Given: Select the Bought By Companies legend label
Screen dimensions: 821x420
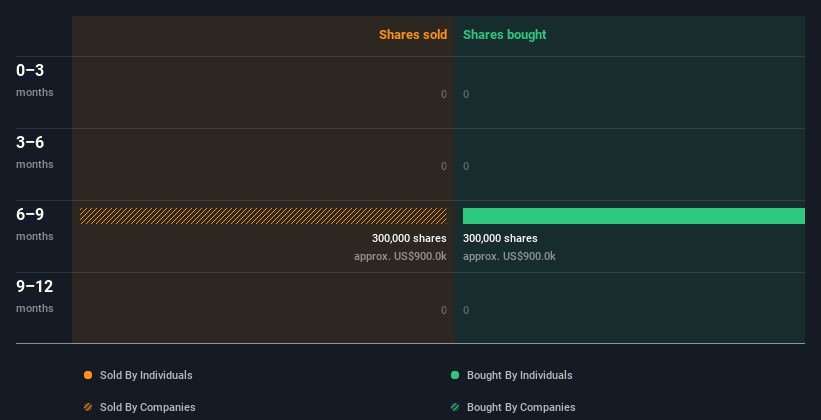Looking at the screenshot, I should click(x=521, y=407).
